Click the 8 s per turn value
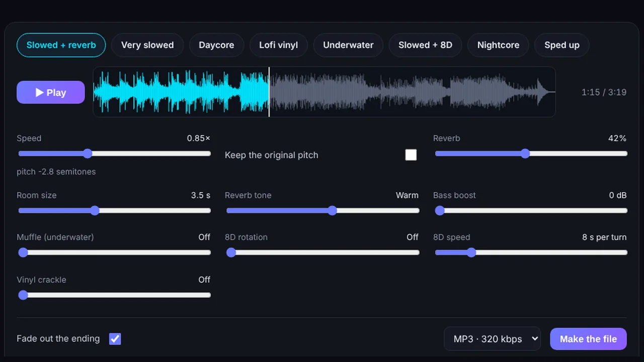This screenshot has height=362, width=644. tap(604, 237)
